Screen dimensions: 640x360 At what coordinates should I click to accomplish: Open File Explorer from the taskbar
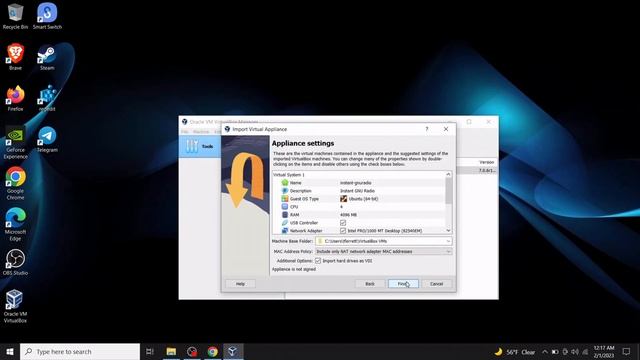[x=171, y=351]
